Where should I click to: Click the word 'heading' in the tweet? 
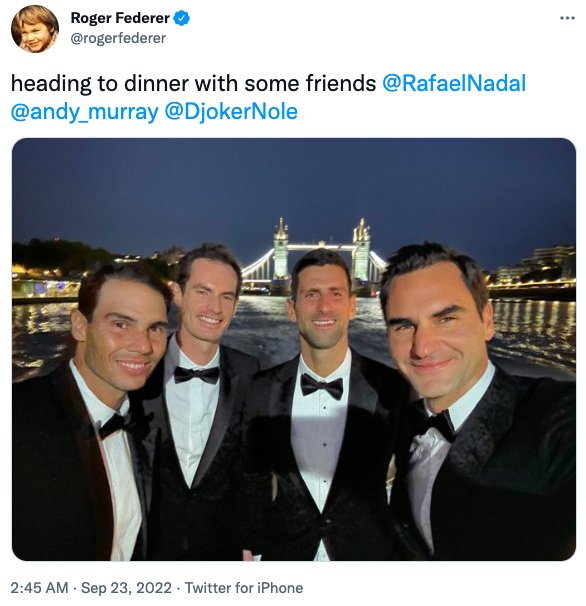click(51, 85)
